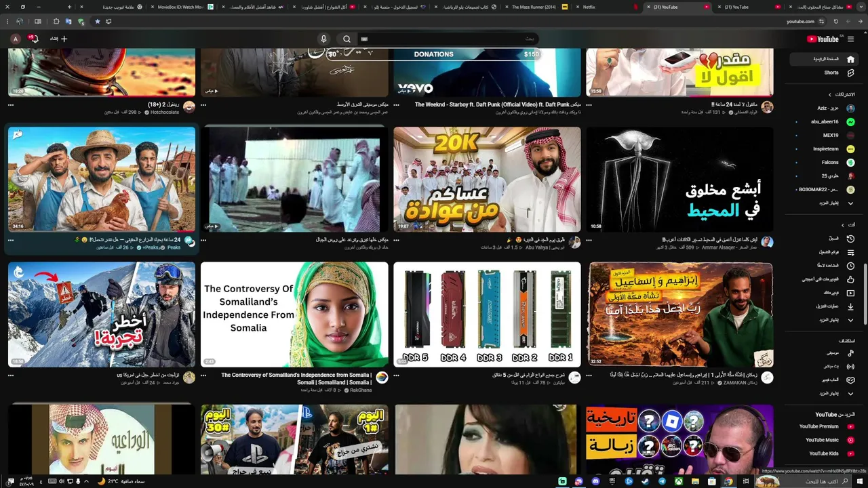Open Live broadcast explore icon
This screenshot has height=488, width=868.
tap(850, 367)
